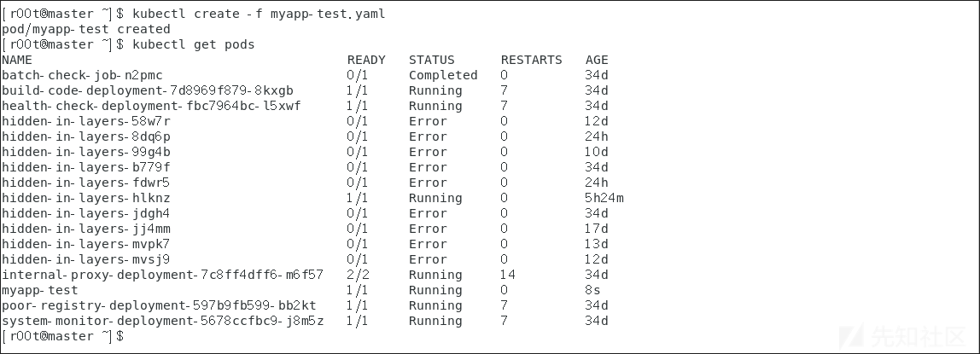Click the 2/2 ready value
Viewport: 980px width, 354px height.
357,275
